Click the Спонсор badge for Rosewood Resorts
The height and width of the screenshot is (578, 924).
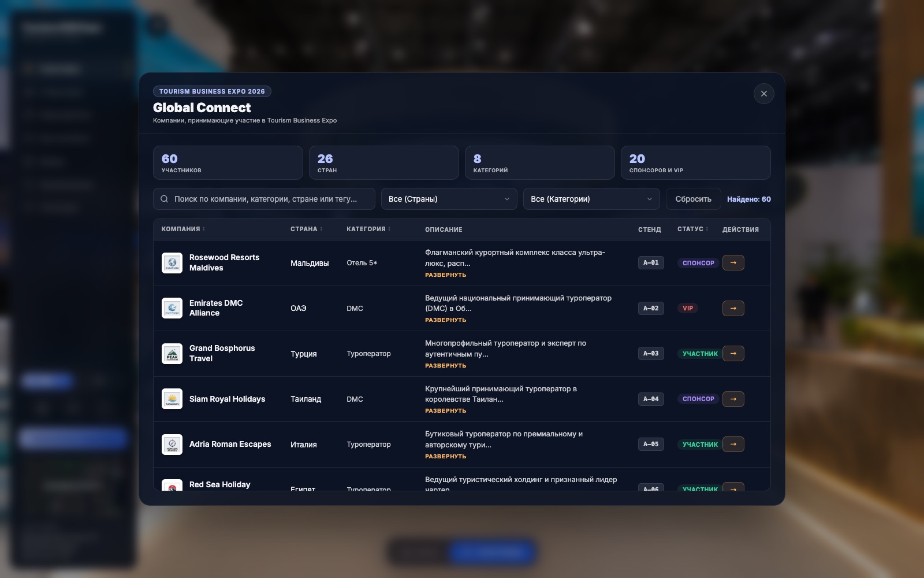point(698,263)
